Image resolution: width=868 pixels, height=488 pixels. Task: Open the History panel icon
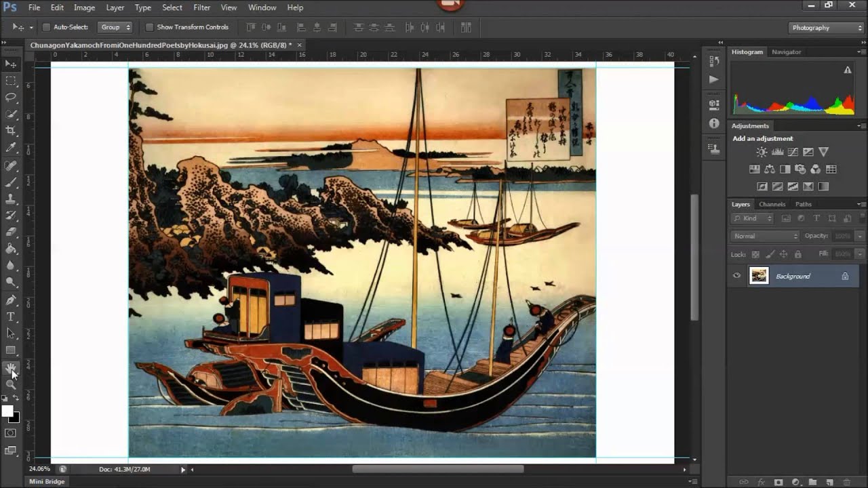point(713,61)
